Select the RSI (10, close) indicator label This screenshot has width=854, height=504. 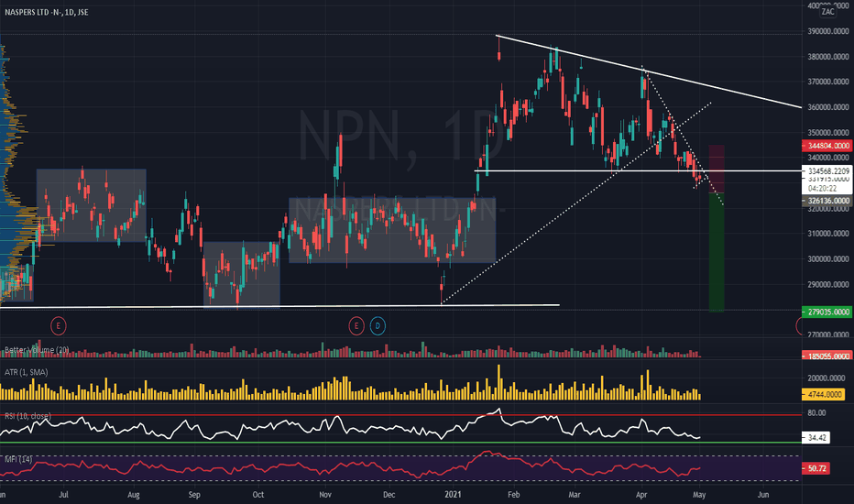tap(27, 416)
